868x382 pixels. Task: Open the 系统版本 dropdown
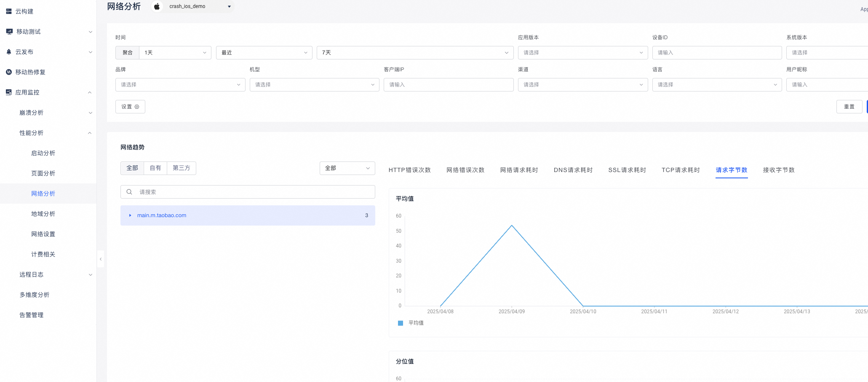(827, 53)
